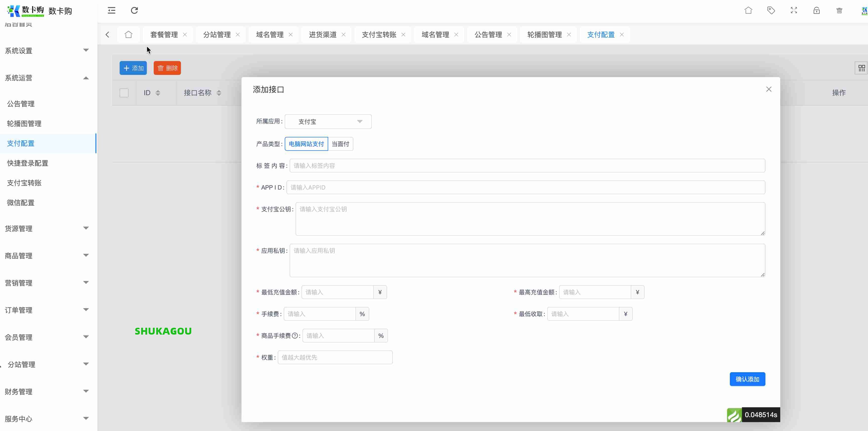Select 电脑网站支付 product type

306,144
